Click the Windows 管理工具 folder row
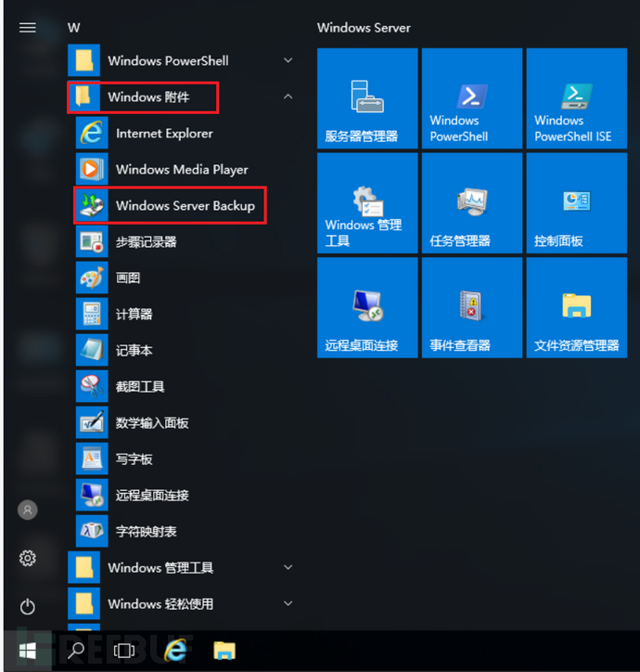The height and width of the screenshot is (672, 640). [183, 567]
